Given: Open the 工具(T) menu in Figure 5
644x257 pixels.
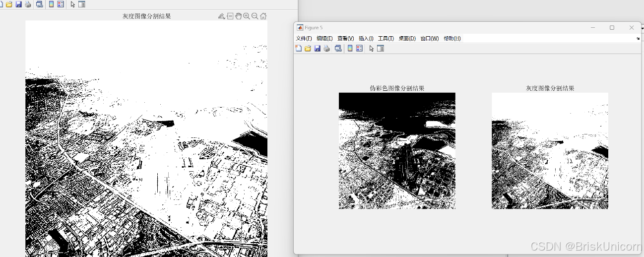Looking at the screenshot, I should pyautogui.click(x=386, y=39).
